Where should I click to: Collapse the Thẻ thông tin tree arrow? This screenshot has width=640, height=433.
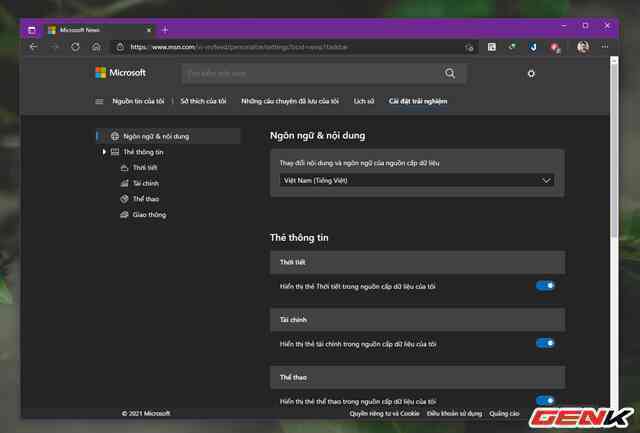[x=104, y=152]
